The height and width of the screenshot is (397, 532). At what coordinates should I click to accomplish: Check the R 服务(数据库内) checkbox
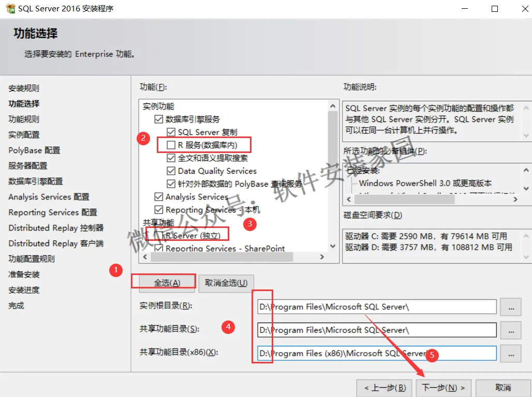coord(171,145)
